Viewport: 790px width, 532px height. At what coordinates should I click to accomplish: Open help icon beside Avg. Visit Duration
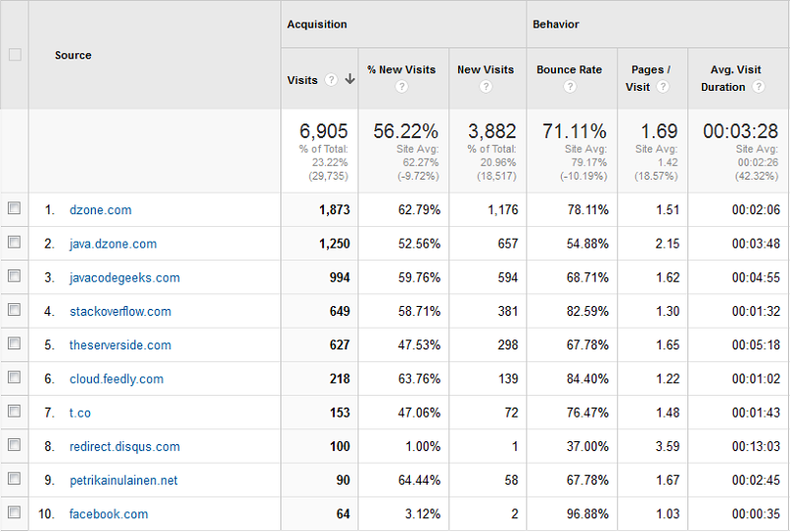758,87
